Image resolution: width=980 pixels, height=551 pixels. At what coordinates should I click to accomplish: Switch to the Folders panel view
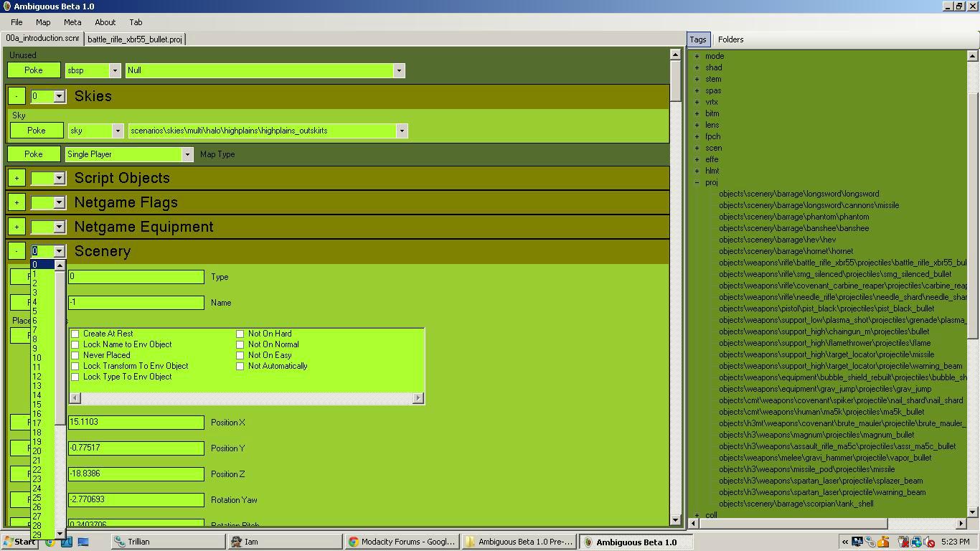coord(730,39)
